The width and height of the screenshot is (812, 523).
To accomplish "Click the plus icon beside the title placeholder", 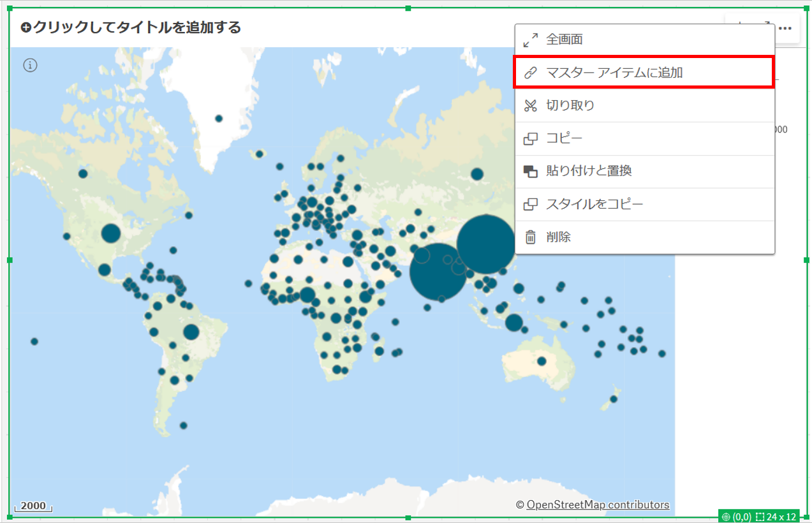I will (x=26, y=27).
